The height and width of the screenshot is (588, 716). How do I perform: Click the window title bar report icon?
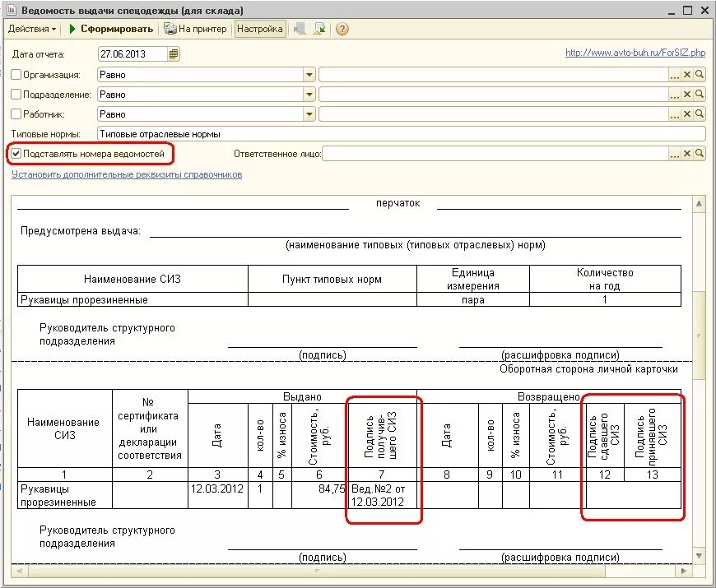(x=12, y=10)
